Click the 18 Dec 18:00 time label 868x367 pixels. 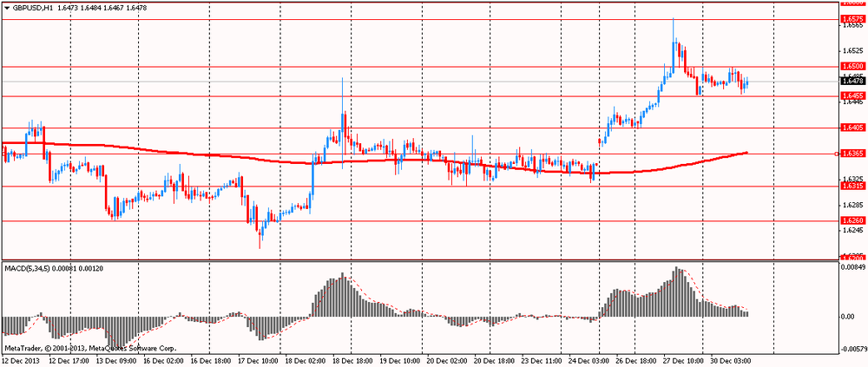coord(353,360)
